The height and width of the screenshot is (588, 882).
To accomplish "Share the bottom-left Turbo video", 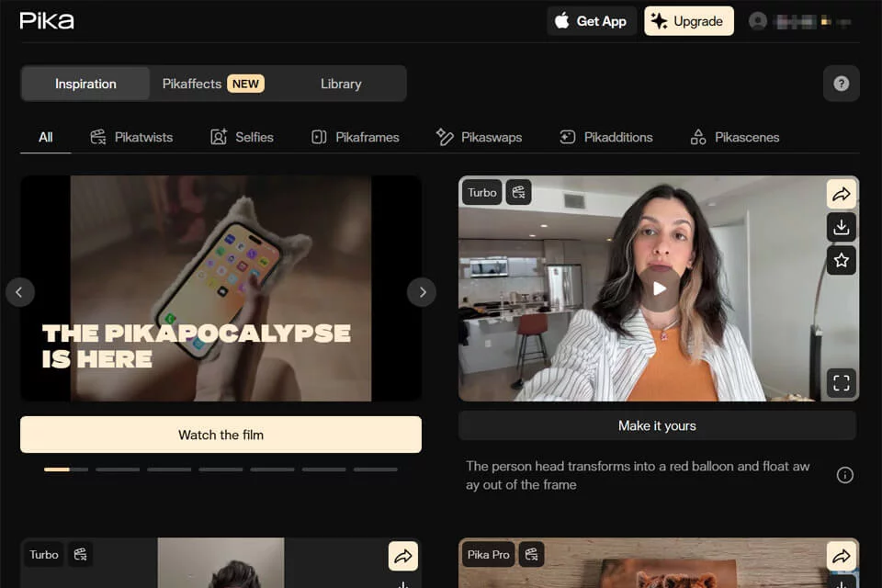I will pyautogui.click(x=402, y=557).
